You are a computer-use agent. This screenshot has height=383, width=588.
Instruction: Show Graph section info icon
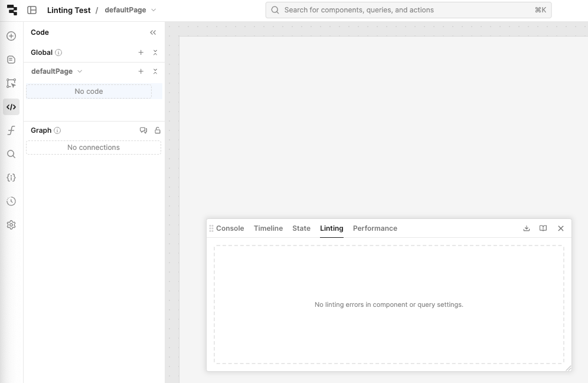point(57,130)
